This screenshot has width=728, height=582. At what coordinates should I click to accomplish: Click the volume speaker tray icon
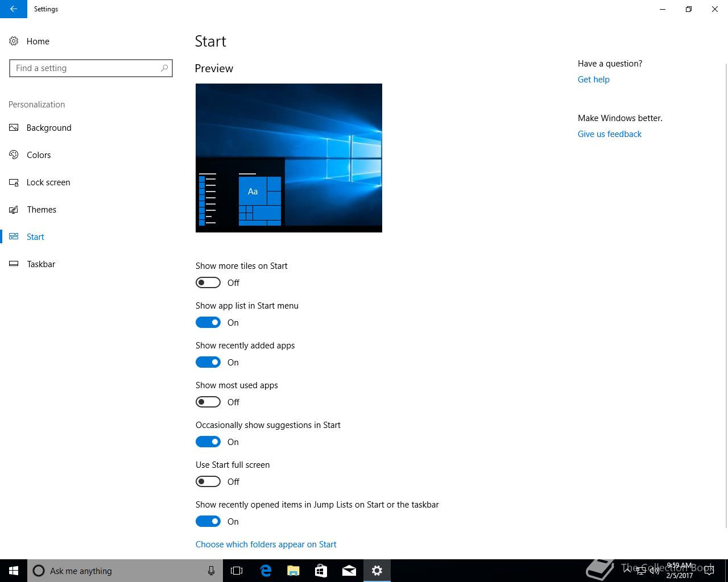pyautogui.click(x=655, y=571)
